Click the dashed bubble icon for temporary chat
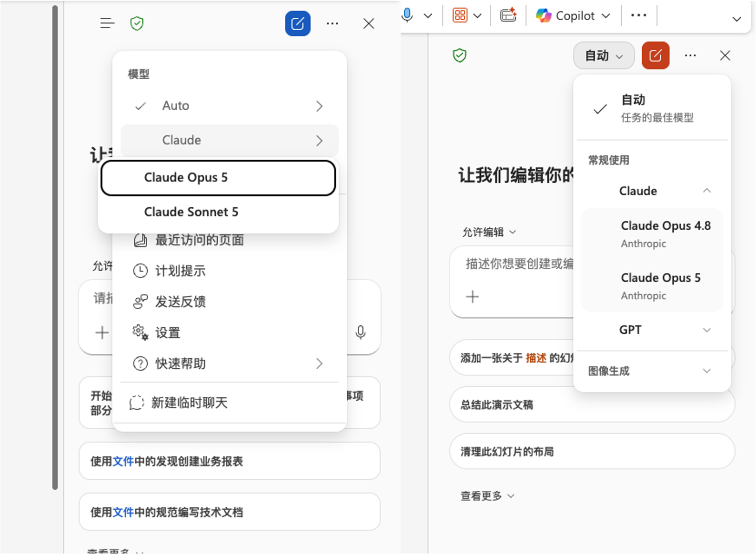 136,403
